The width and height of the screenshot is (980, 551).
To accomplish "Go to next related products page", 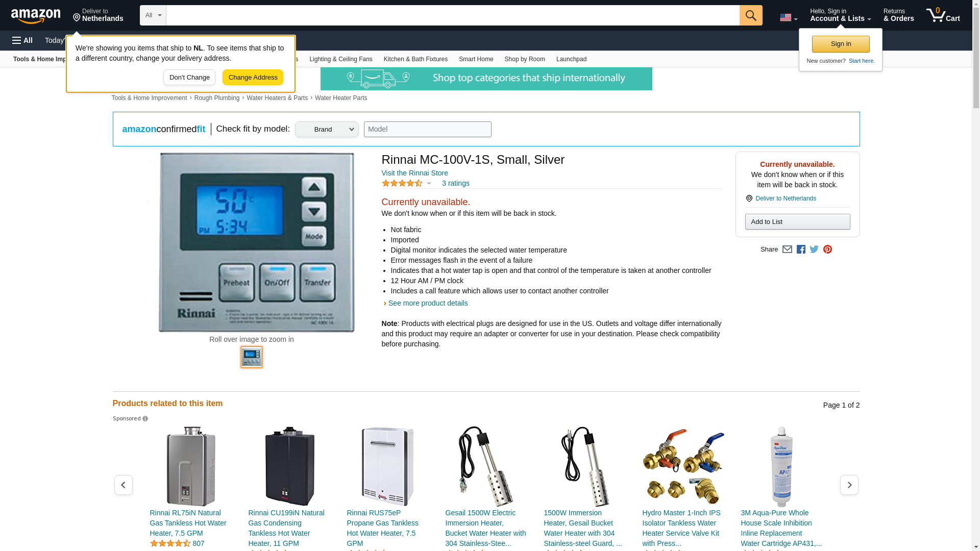I will click(849, 485).
